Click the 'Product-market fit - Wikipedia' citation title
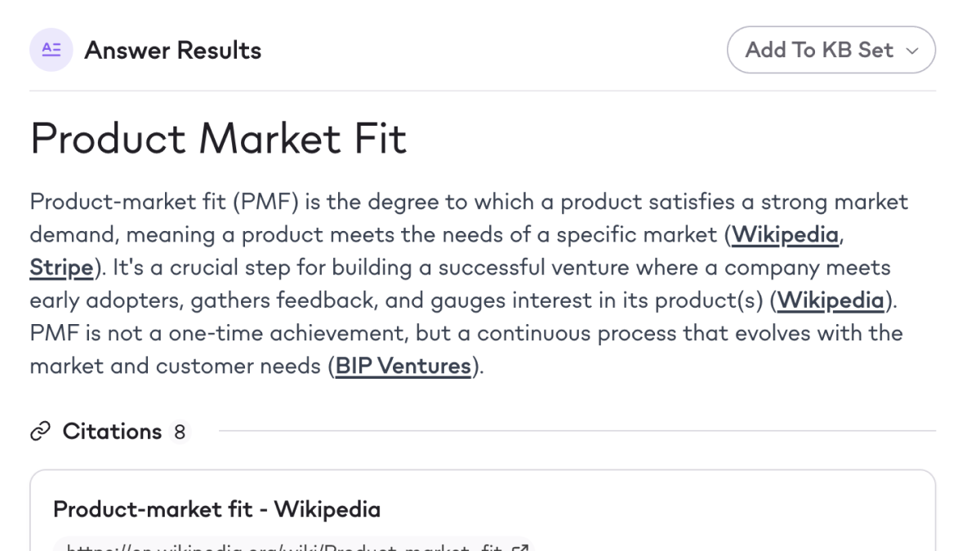This screenshot has width=980, height=551. [x=216, y=510]
